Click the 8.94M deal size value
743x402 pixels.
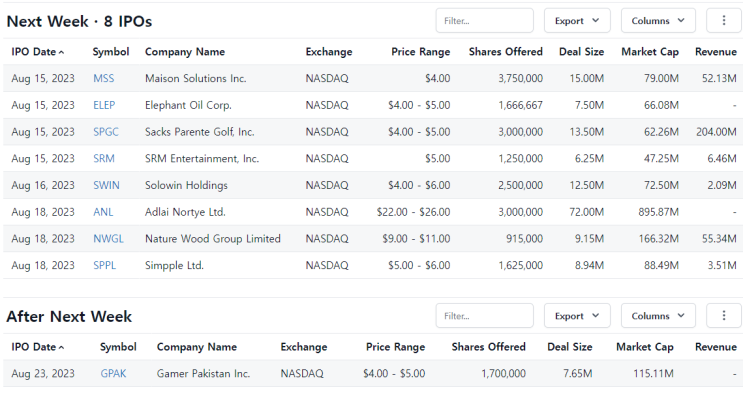pos(589,265)
